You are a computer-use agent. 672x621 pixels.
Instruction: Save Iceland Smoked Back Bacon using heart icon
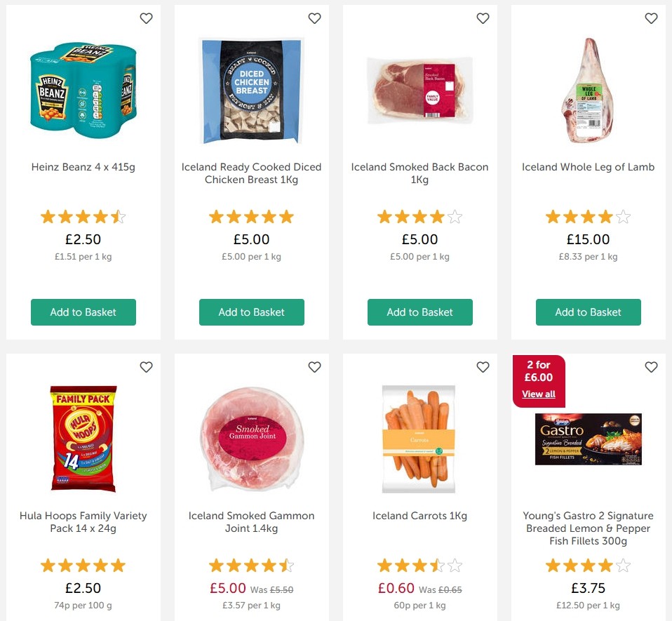tap(483, 18)
